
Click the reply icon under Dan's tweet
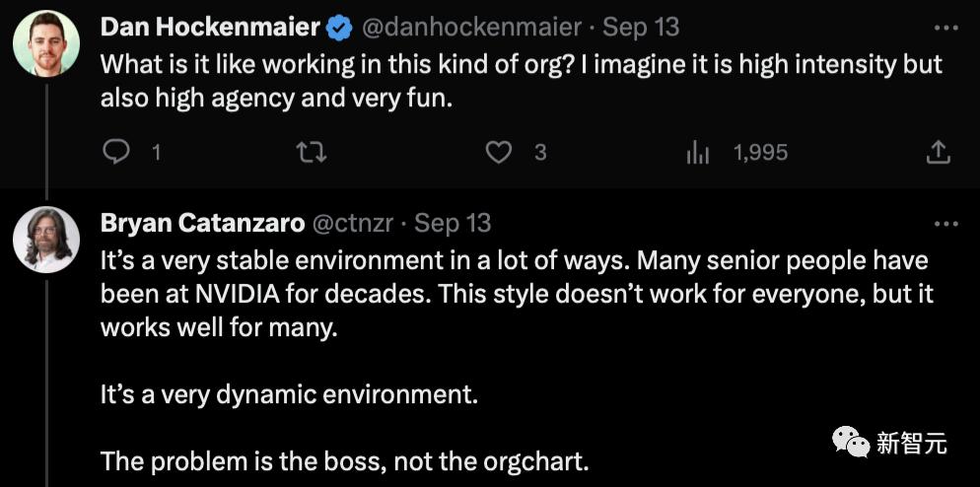click(x=117, y=152)
